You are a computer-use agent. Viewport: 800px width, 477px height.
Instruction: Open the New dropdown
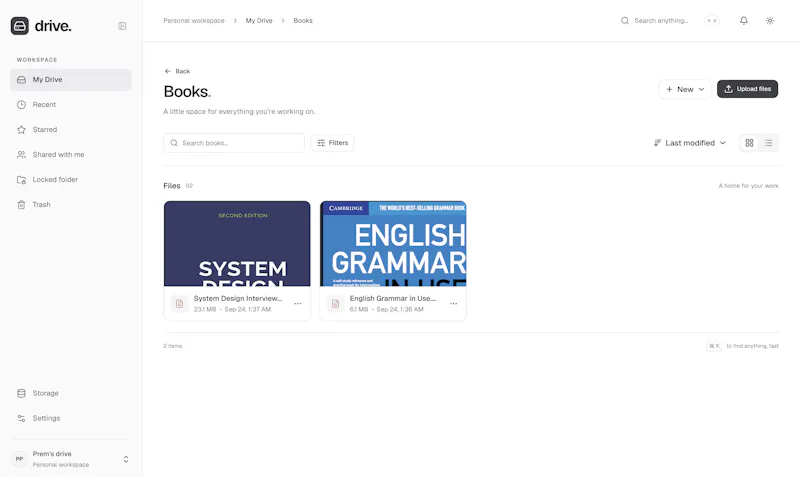click(685, 89)
